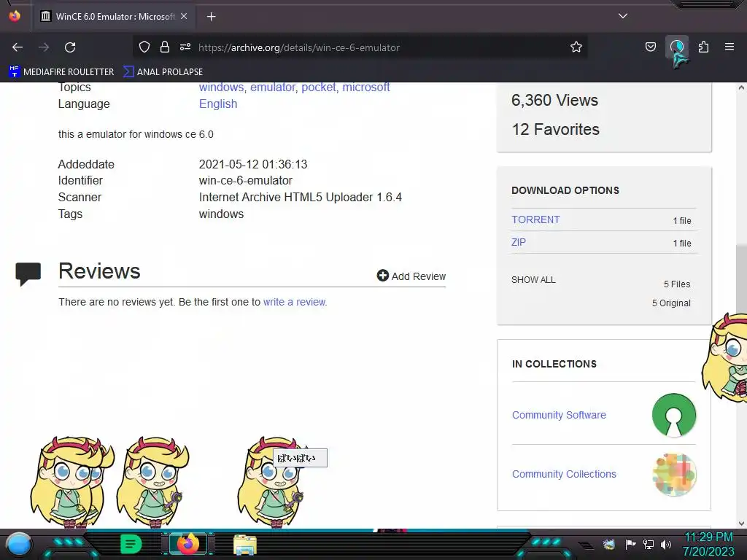The height and width of the screenshot is (560, 747).
Task: Open File Explorer from taskbar
Action: 245,545
